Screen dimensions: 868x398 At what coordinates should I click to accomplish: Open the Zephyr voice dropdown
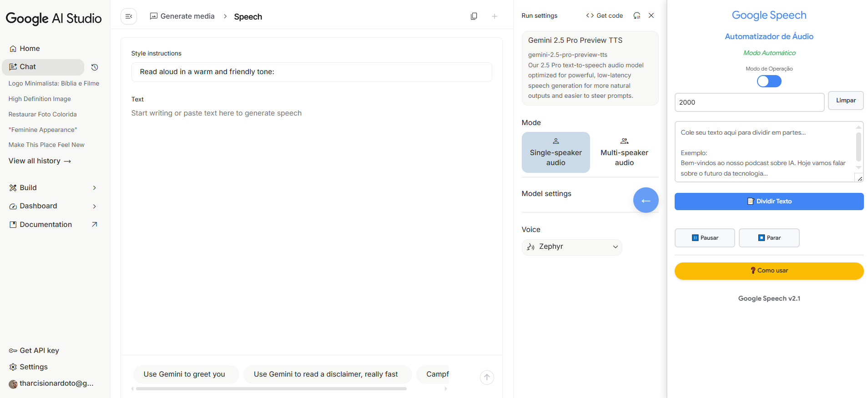tap(572, 247)
